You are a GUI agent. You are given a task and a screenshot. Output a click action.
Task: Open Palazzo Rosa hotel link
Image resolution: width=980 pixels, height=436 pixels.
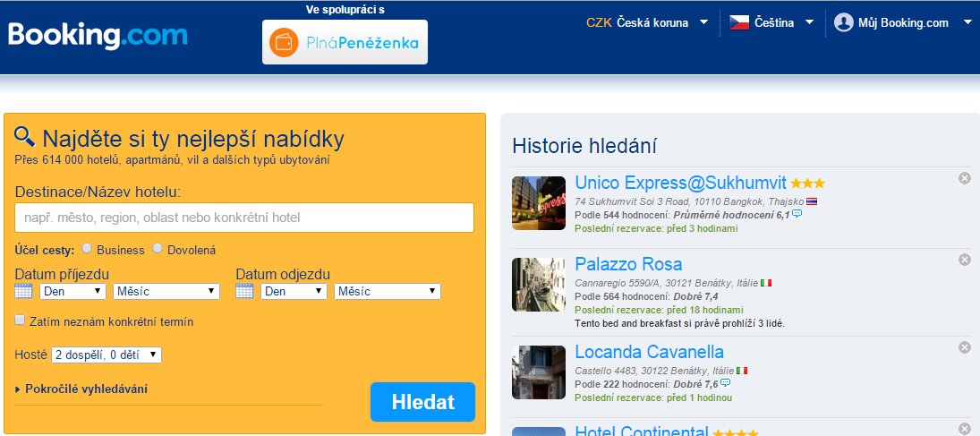click(x=629, y=263)
